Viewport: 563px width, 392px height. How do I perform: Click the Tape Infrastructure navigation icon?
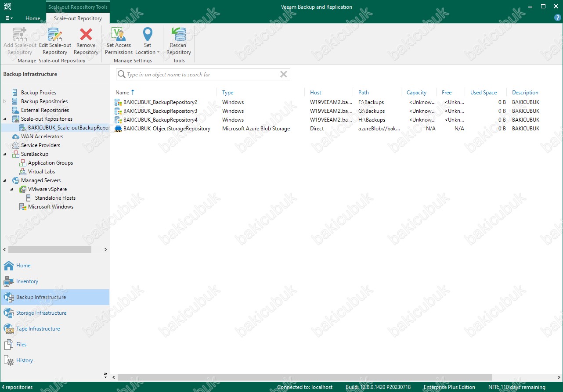(x=9, y=329)
